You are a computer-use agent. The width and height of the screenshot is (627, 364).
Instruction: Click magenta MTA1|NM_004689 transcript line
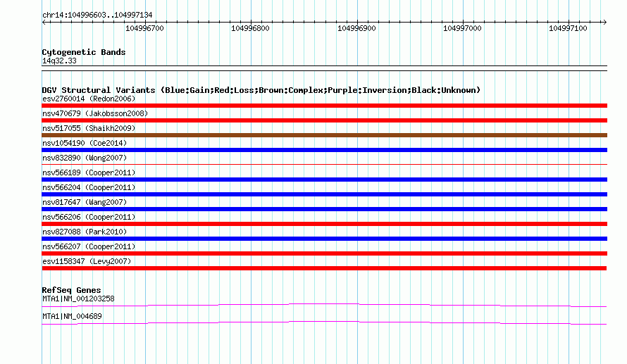point(324,323)
